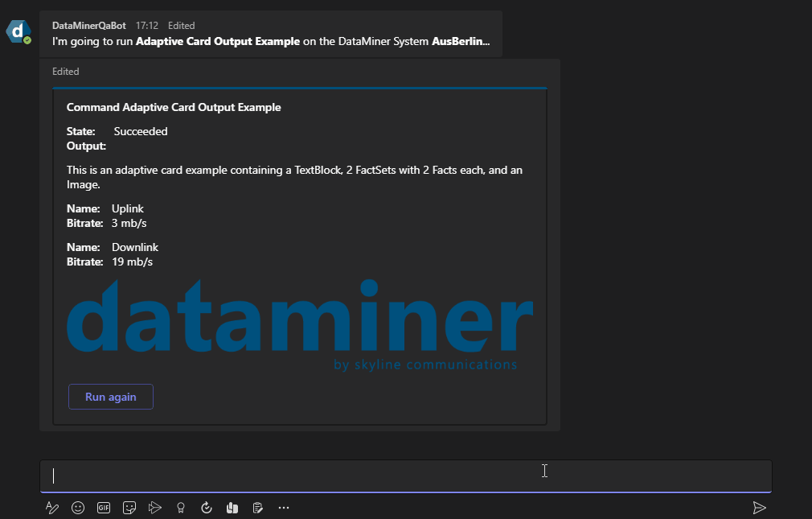Image resolution: width=812 pixels, height=519 pixels.
Task: Click the DataMinerQaBot name link
Action: click(x=88, y=25)
